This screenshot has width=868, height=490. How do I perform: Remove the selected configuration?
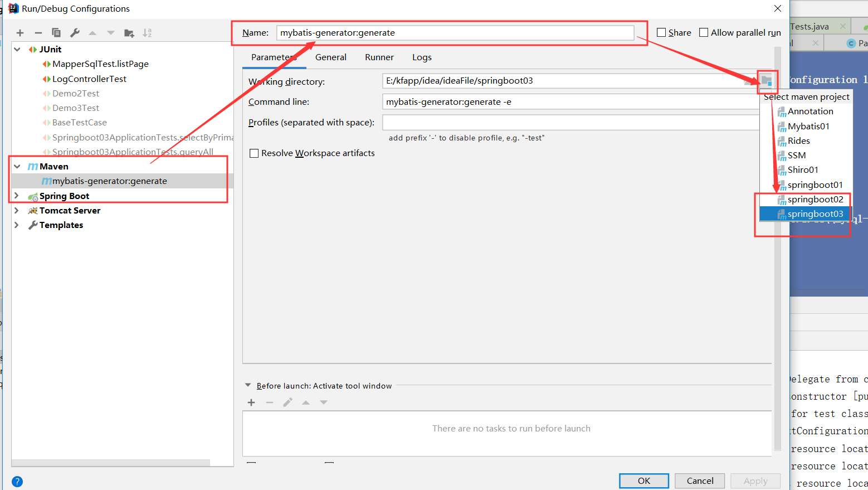click(37, 32)
